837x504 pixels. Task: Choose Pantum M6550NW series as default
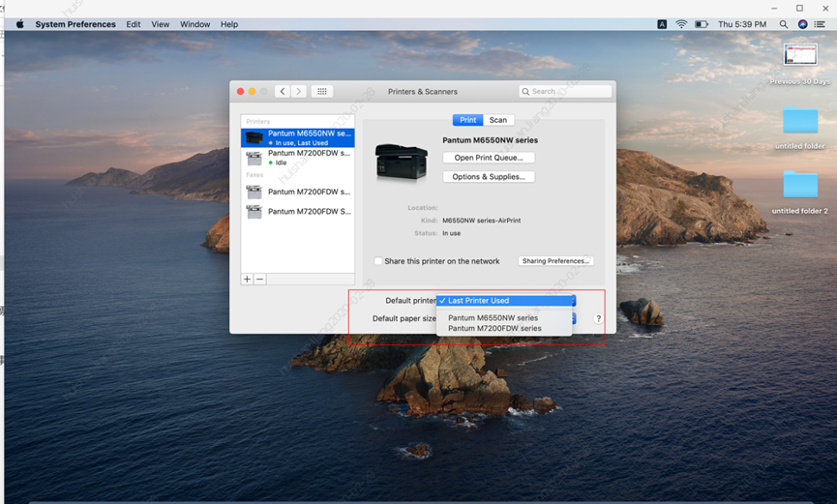tap(504, 317)
